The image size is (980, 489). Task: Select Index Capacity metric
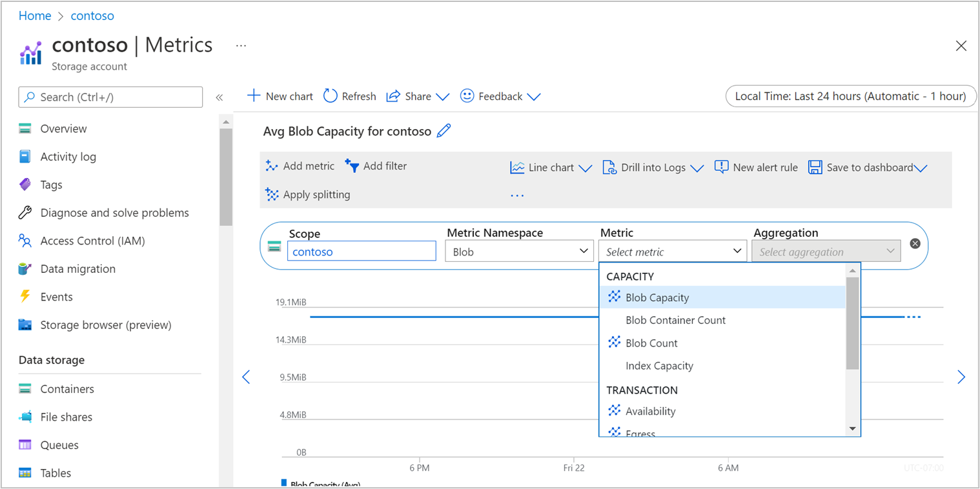[x=722, y=366]
